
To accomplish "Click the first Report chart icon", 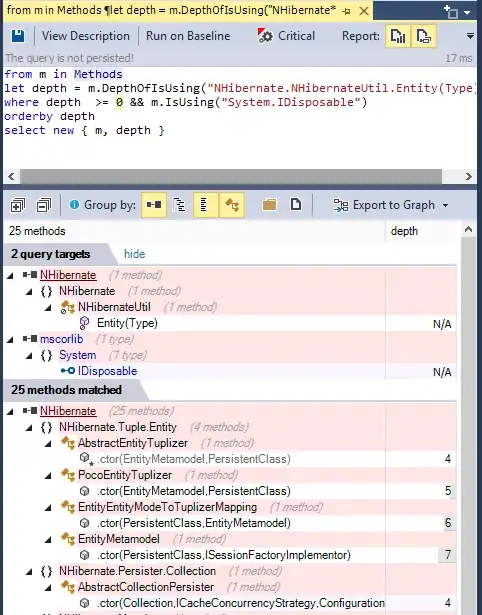I will click(398, 36).
